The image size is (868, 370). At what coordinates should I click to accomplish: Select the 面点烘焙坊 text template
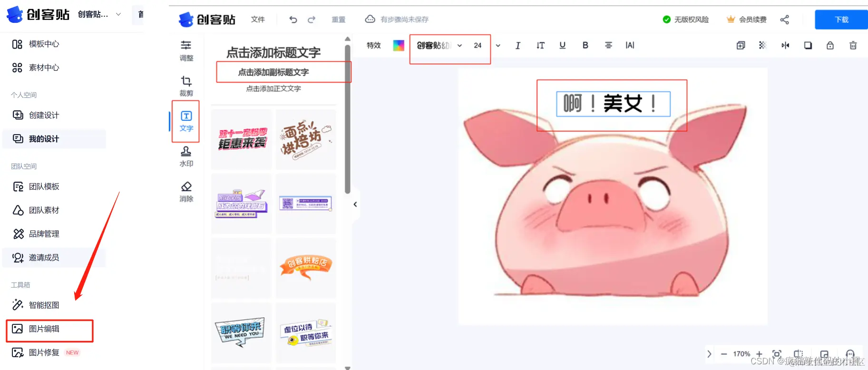coord(306,139)
